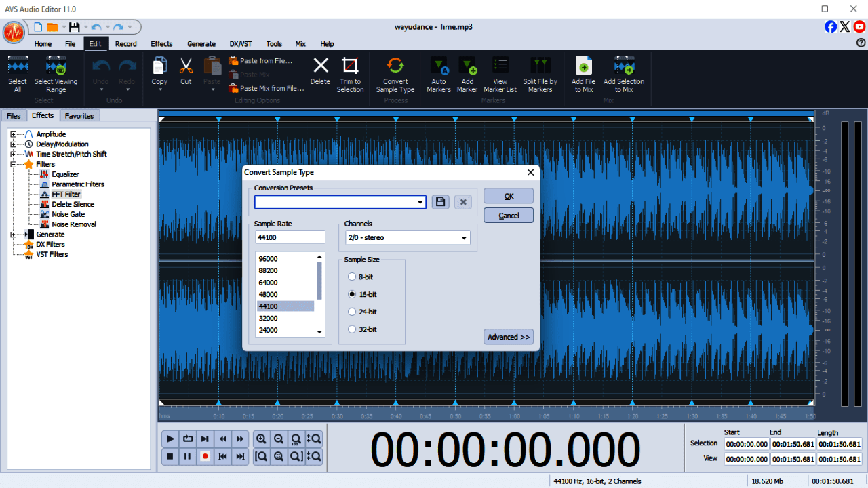Save the conversion preset with disk icon

(x=441, y=202)
